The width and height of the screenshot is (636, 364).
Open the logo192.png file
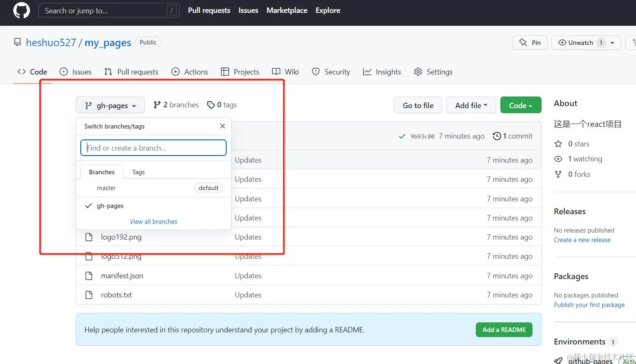[121, 237]
